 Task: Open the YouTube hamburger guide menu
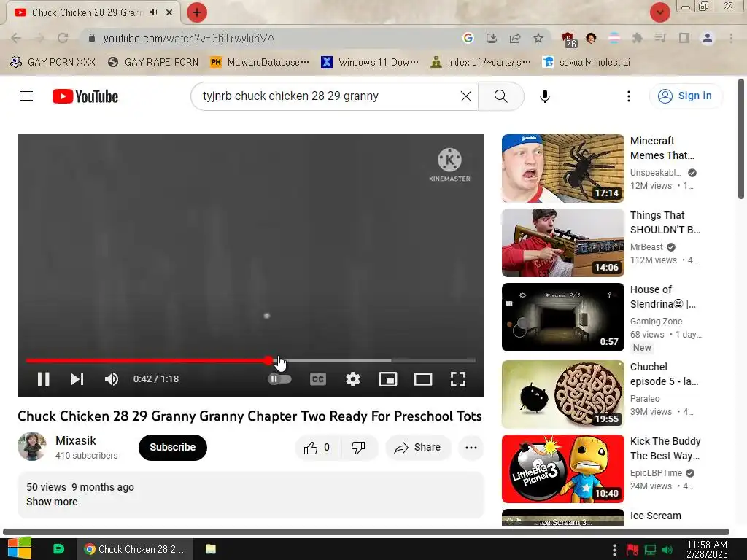(x=26, y=96)
